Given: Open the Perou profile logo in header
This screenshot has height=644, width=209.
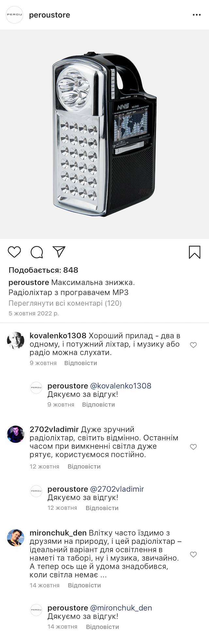Looking at the screenshot, I should tap(15, 15).
